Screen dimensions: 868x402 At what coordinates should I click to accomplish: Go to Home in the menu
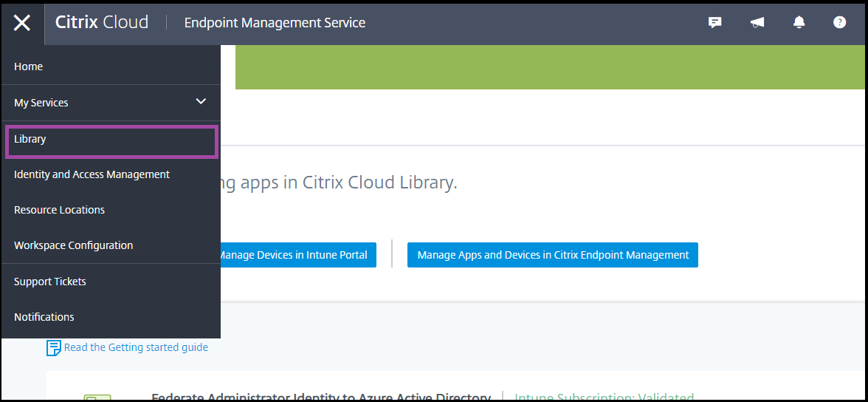[29, 67]
